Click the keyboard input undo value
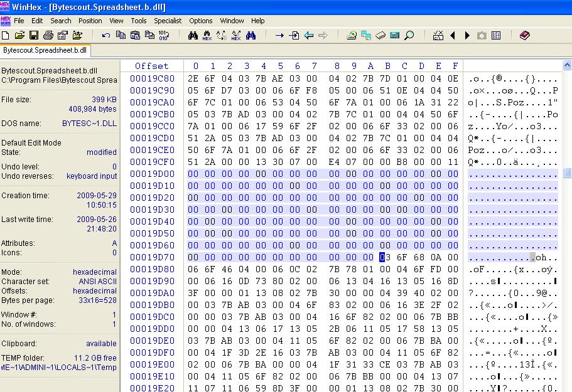Screen dimensions: 572x392 (x=92, y=176)
